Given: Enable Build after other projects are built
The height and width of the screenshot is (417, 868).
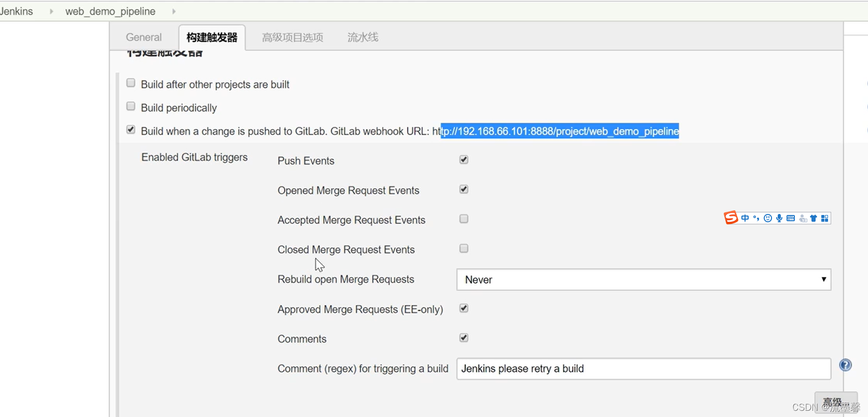Looking at the screenshot, I should tap(131, 83).
